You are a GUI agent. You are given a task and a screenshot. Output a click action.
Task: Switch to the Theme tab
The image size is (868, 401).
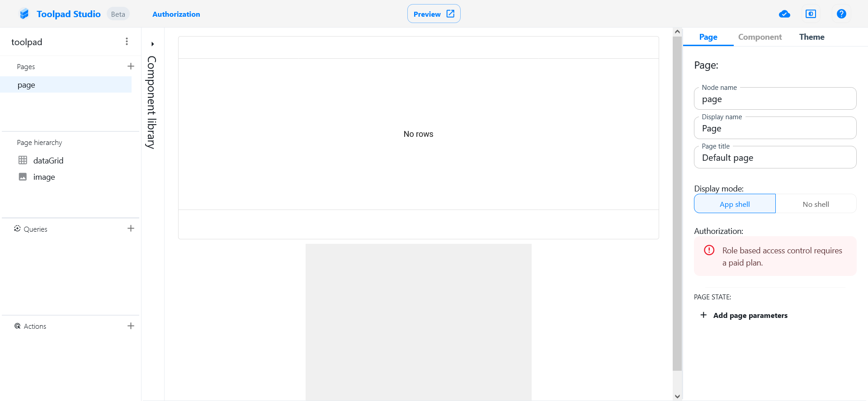tap(811, 37)
